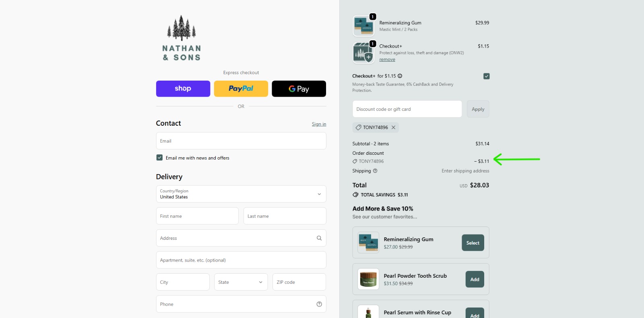Click the remove link under Checkout+
This screenshot has height=318, width=644.
coord(387,60)
